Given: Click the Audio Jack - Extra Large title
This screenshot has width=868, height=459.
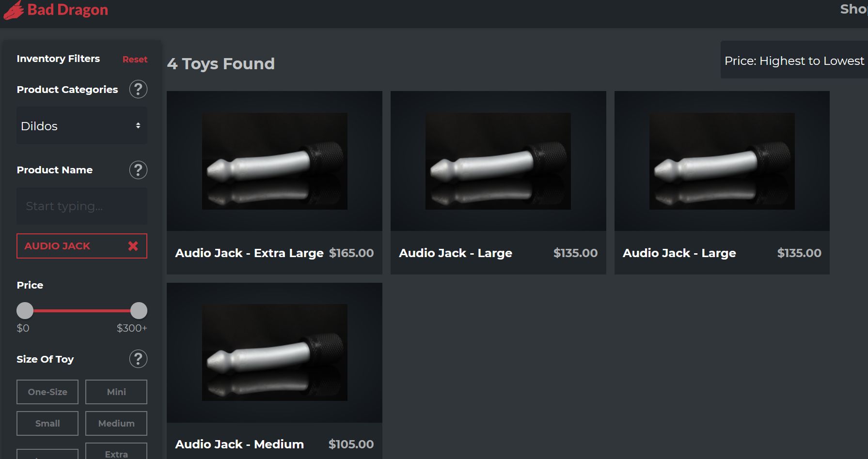Looking at the screenshot, I should [x=249, y=253].
